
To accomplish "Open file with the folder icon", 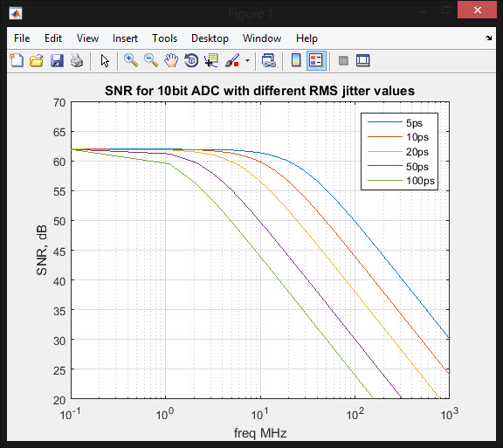I will pyautogui.click(x=37, y=60).
